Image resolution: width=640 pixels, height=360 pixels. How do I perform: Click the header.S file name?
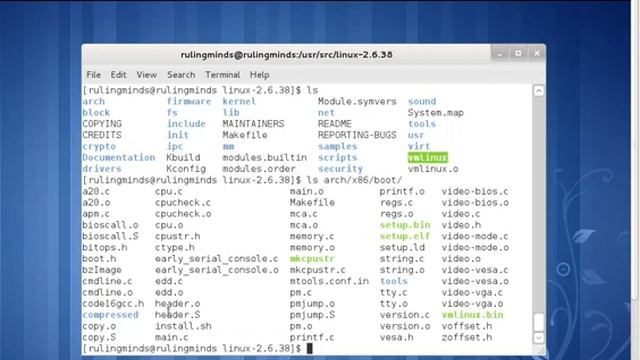pos(177,315)
